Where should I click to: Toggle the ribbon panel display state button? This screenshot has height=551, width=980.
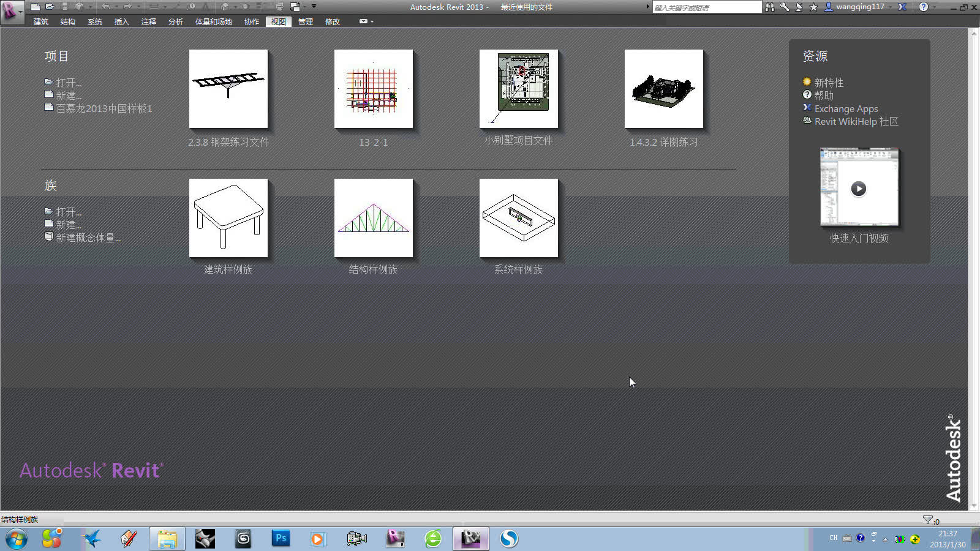pos(363,21)
